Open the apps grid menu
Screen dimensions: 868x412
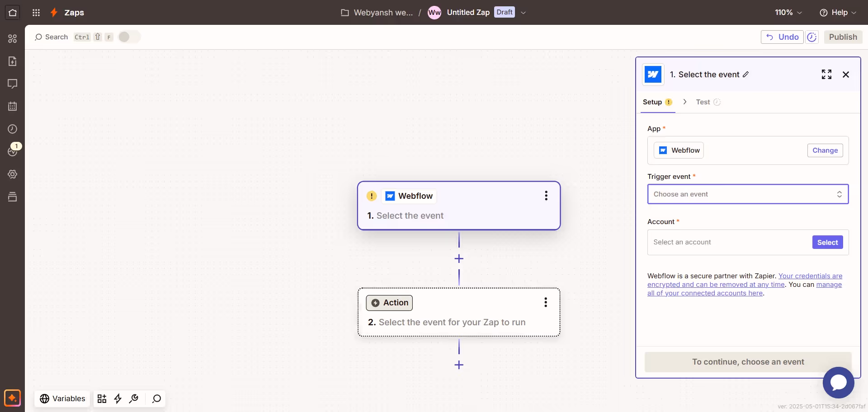36,13
